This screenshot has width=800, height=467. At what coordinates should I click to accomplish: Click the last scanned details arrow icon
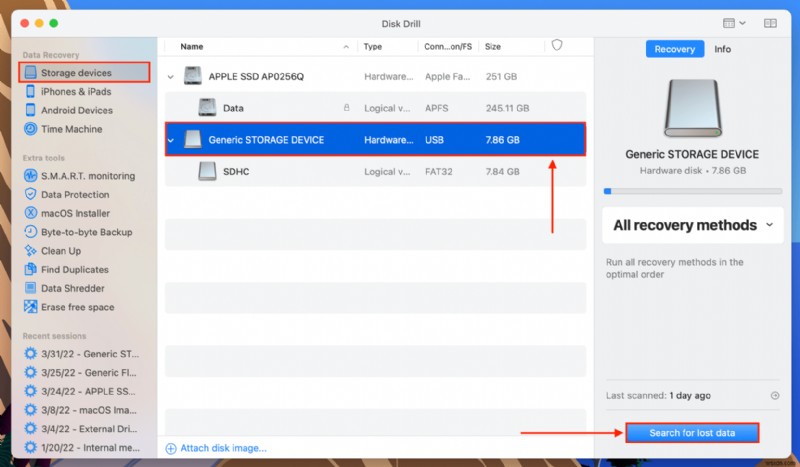point(775,396)
